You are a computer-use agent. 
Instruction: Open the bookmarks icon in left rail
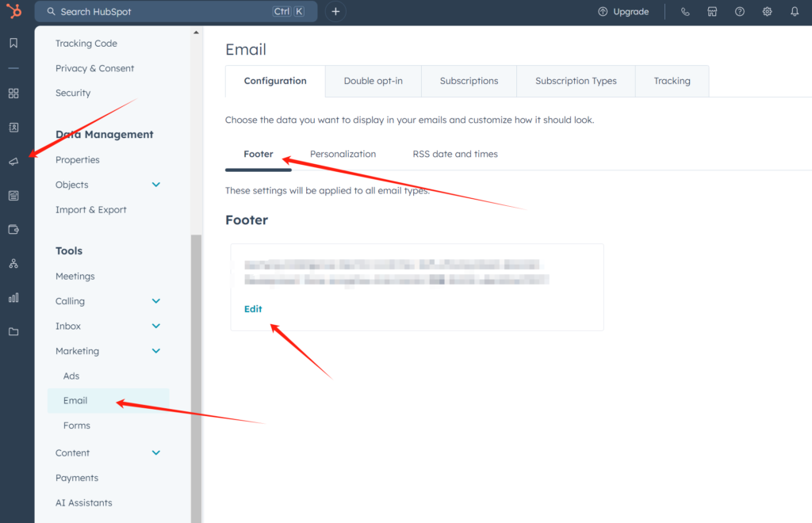point(13,43)
